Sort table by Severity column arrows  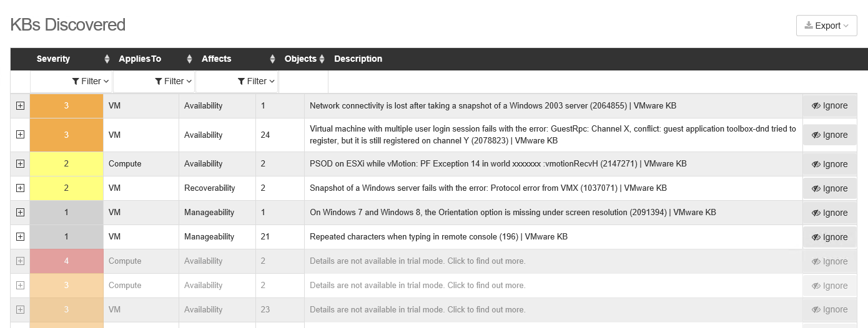click(107, 59)
